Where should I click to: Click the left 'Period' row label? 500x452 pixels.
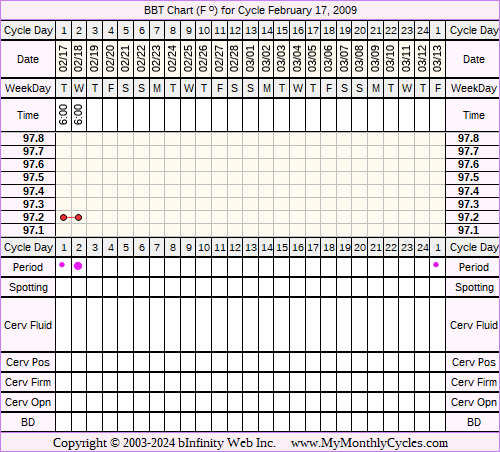click(x=28, y=267)
